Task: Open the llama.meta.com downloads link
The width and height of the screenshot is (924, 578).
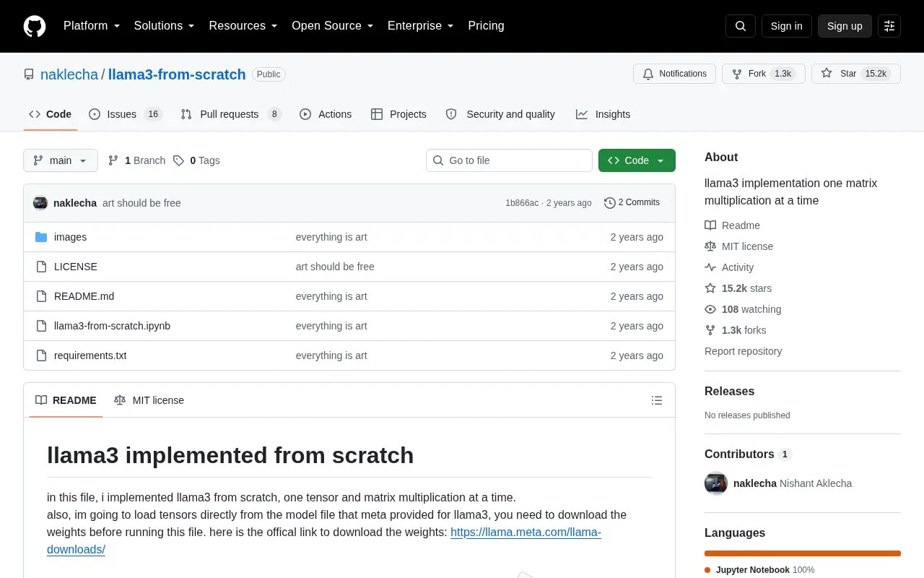Action: (x=526, y=532)
